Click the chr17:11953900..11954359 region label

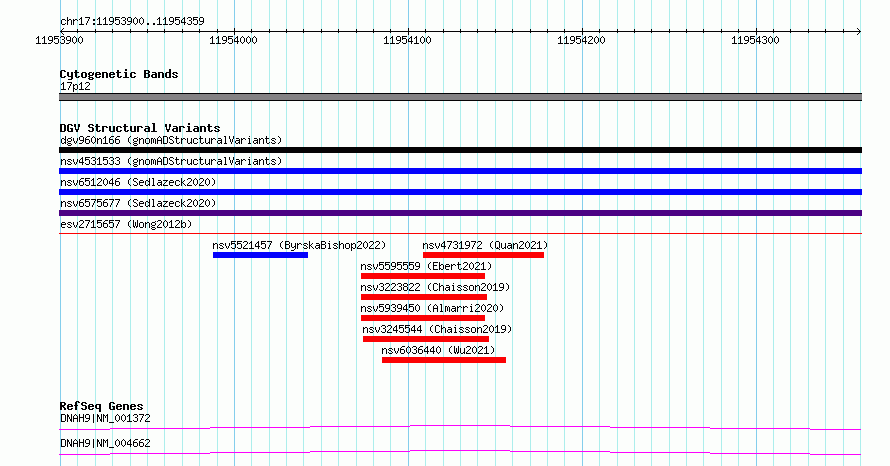pos(132,22)
